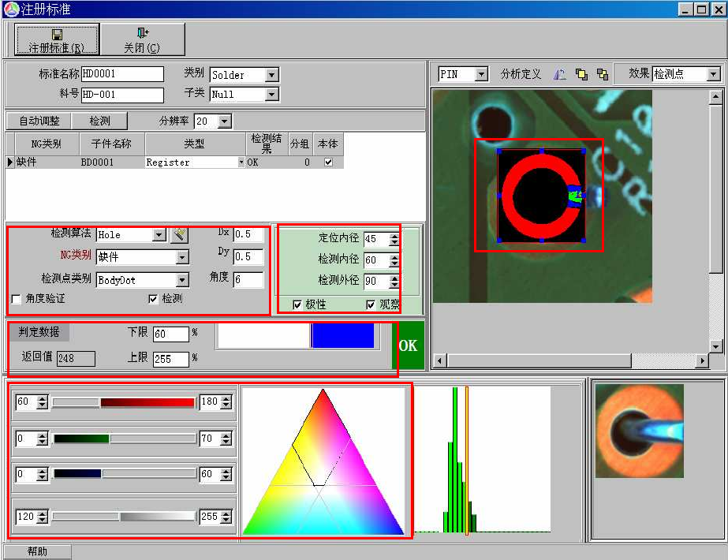Click the 自动调整 button
Screen dimensions: 728x560
point(39,121)
